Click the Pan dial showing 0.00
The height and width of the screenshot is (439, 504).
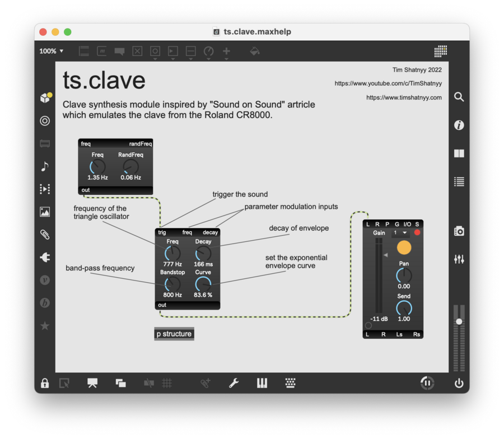point(404,275)
